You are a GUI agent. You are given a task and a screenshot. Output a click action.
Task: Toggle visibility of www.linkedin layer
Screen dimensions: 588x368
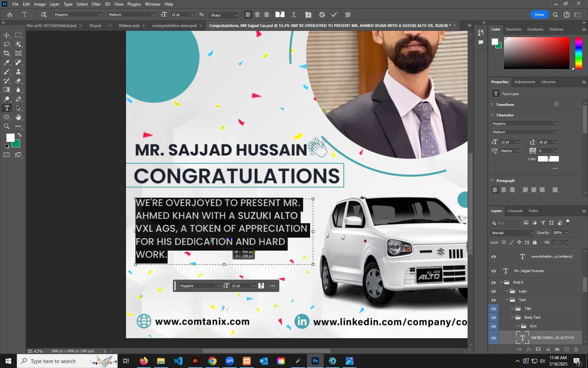(x=493, y=257)
